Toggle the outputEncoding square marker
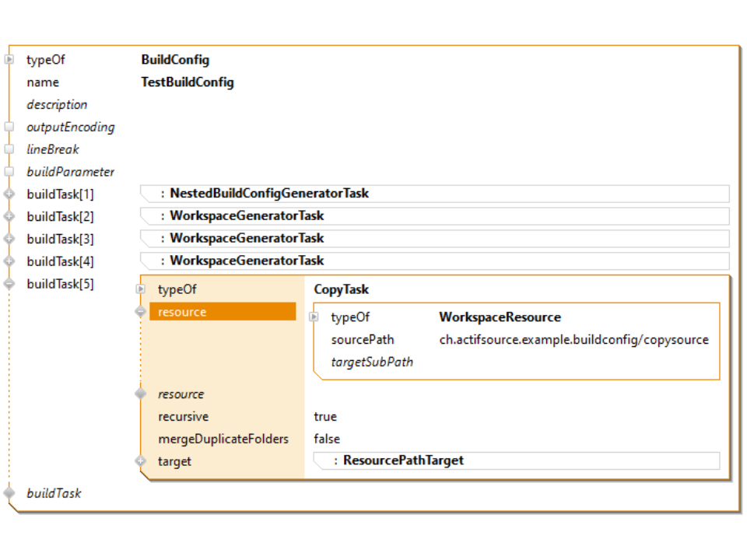This screenshot has height=560, width=747. coord(9,127)
